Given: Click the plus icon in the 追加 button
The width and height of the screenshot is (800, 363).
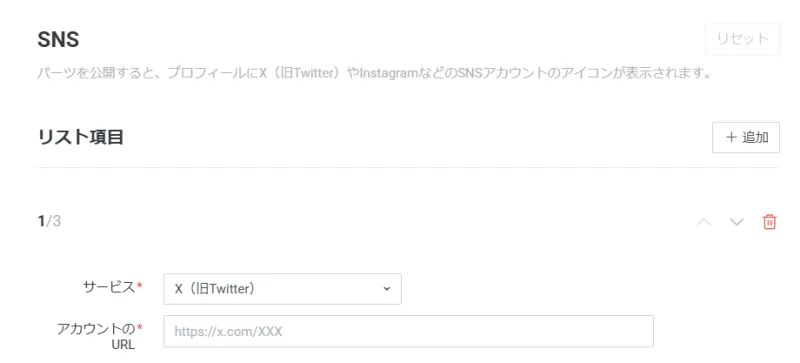Looking at the screenshot, I should coord(731,137).
